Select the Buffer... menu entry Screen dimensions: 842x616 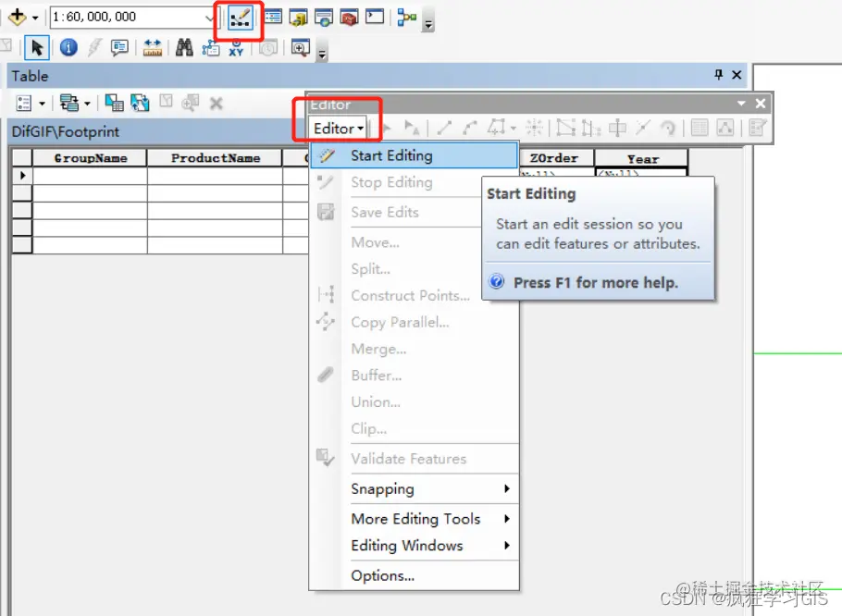(414, 376)
